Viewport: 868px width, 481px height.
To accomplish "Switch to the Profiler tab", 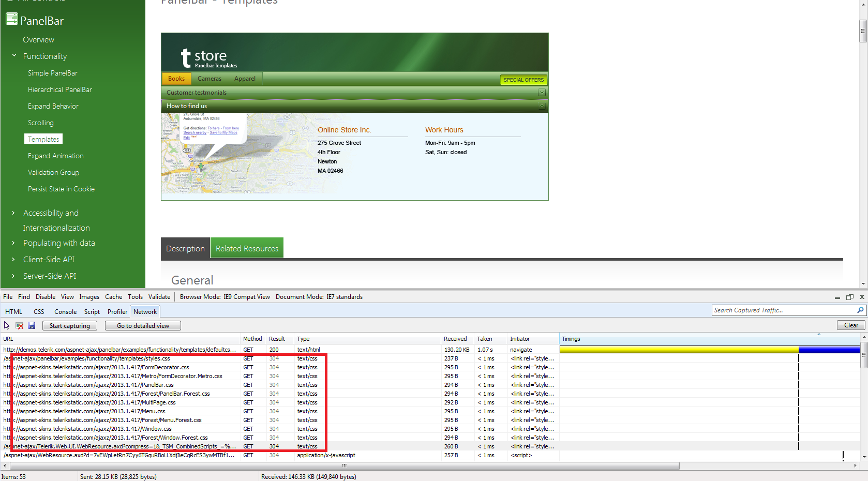I will click(117, 312).
